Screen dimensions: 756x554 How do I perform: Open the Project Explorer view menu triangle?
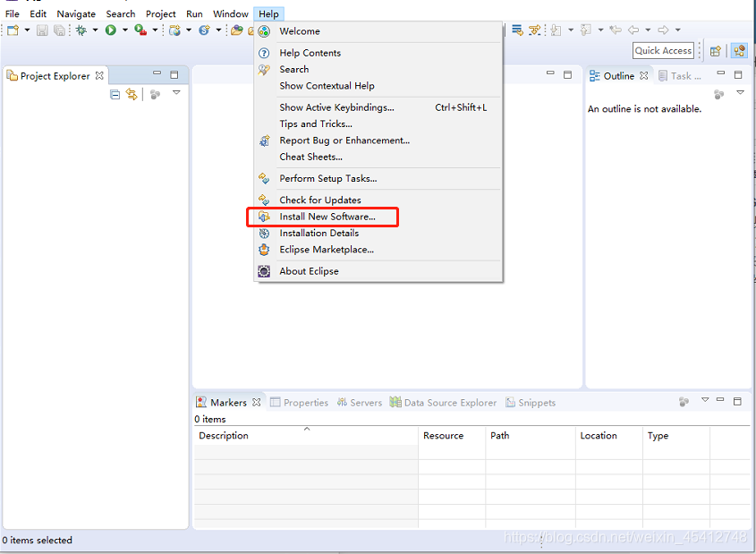[x=176, y=92]
